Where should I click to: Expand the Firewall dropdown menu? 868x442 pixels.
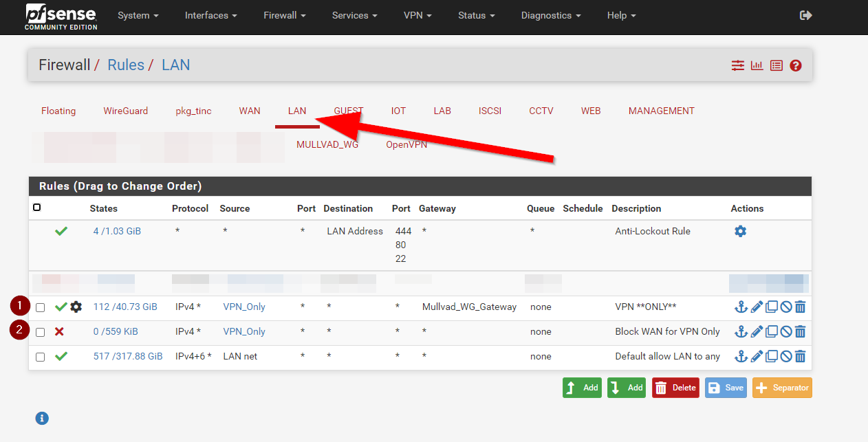tap(285, 15)
